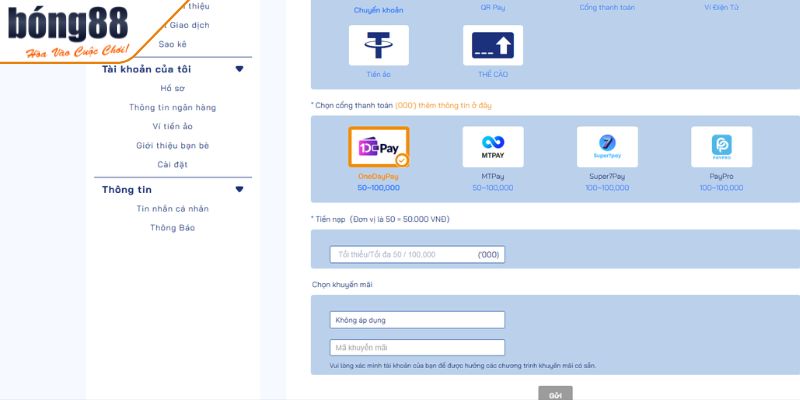This screenshot has height=400, width=800.
Task: Select the OneDayPay payment gateway icon
Action: click(378, 147)
